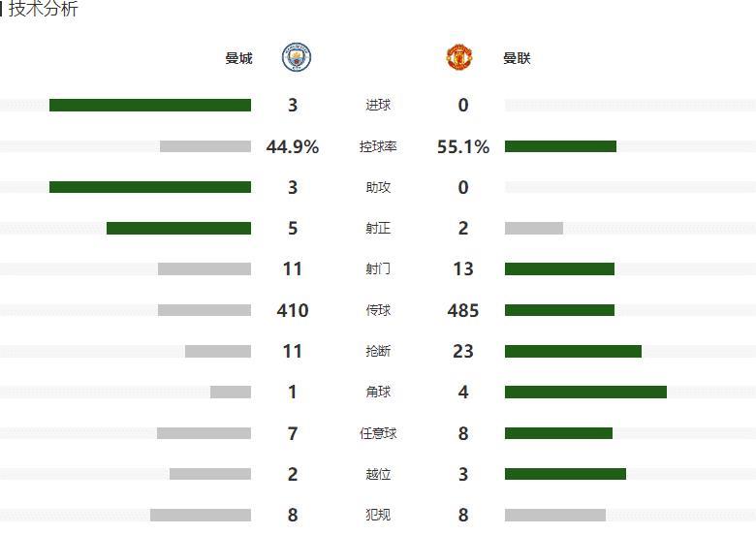Click the 任意球 stat label
Screen dimensions: 756x535
point(378,433)
